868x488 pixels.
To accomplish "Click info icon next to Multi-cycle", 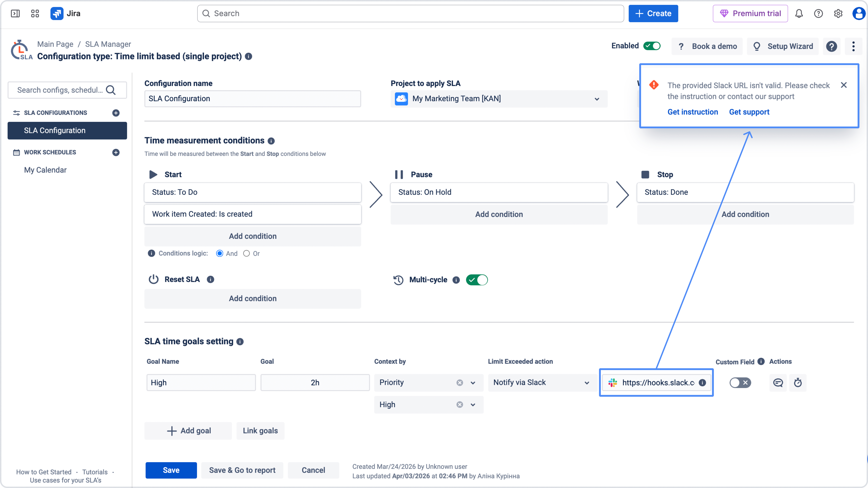I will click(x=456, y=280).
